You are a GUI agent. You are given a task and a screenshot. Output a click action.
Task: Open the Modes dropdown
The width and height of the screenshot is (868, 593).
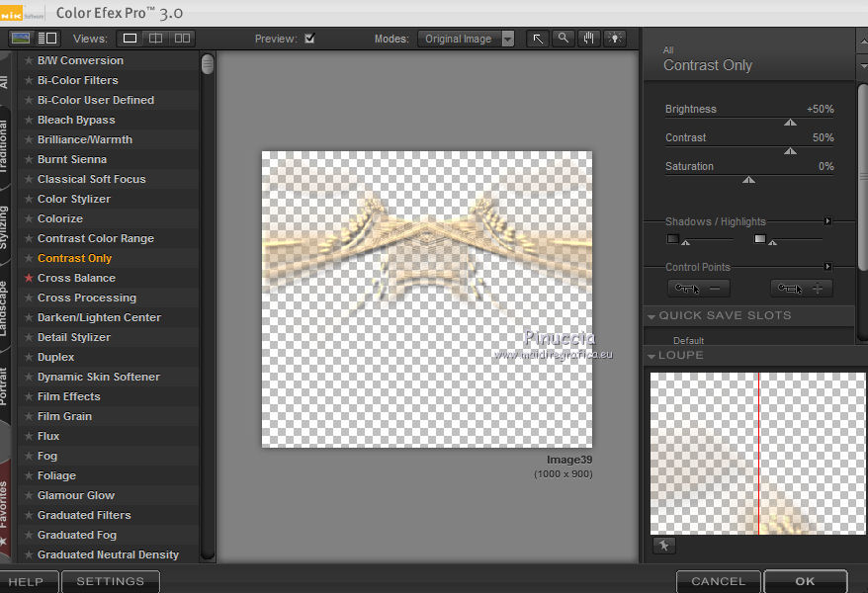pyautogui.click(x=466, y=39)
